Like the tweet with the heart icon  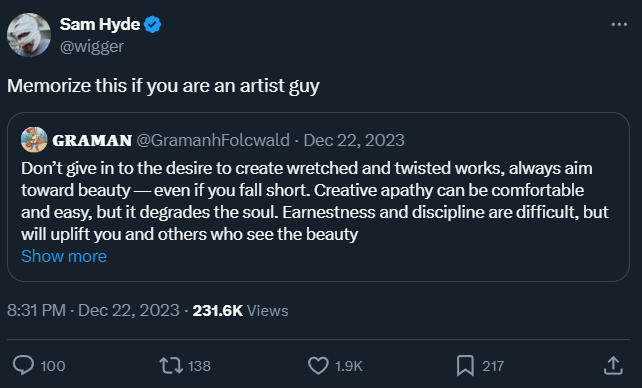tap(318, 365)
